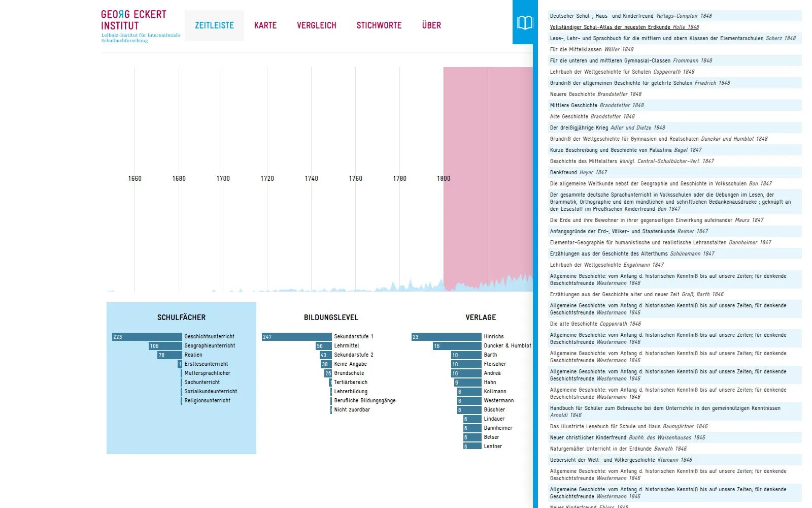The width and height of the screenshot is (812, 508).
Task: Open the Über menu item
Action: [x=431, y=25]
